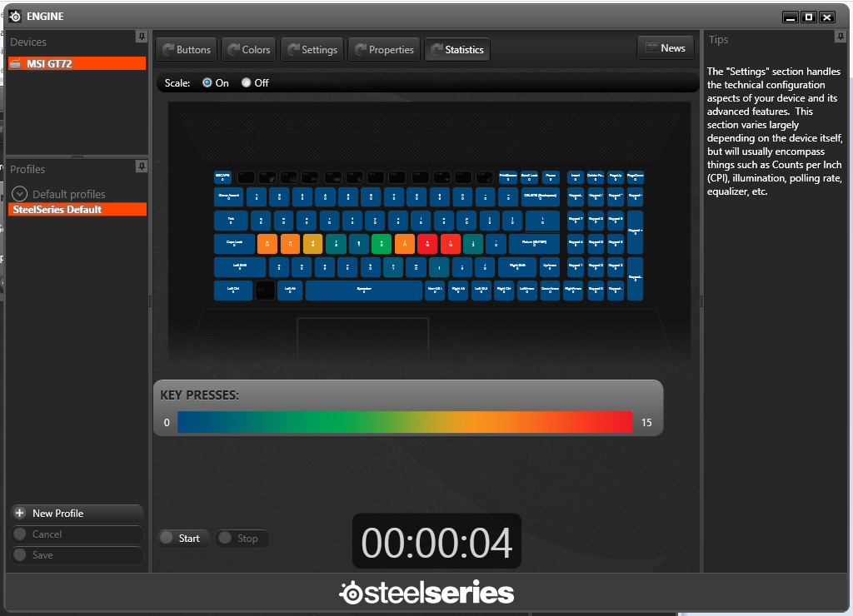Select the DownArrow key
The width and height of the screenshot is (853, 616).
click(550, 291)
